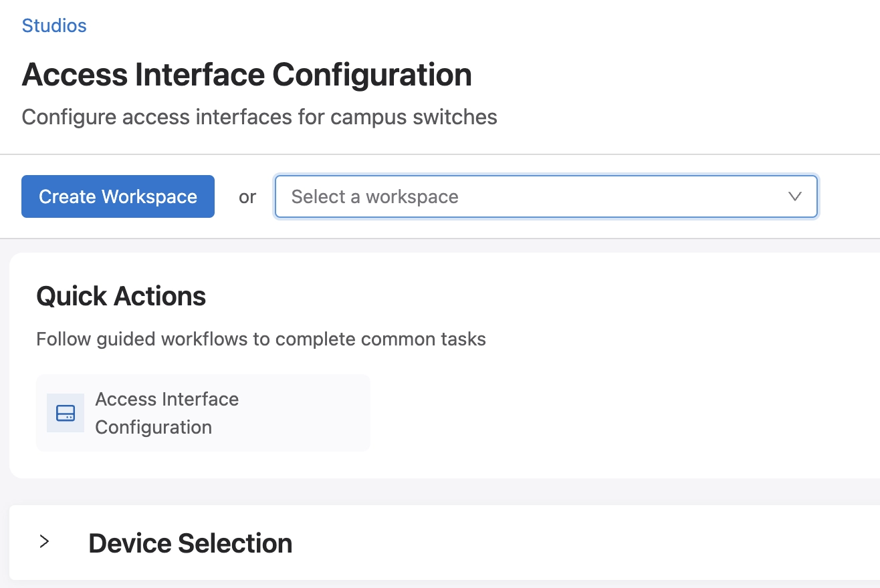Click the Quick Actions heading
This screenshot has width=880, height=588.
pos(121,296)
